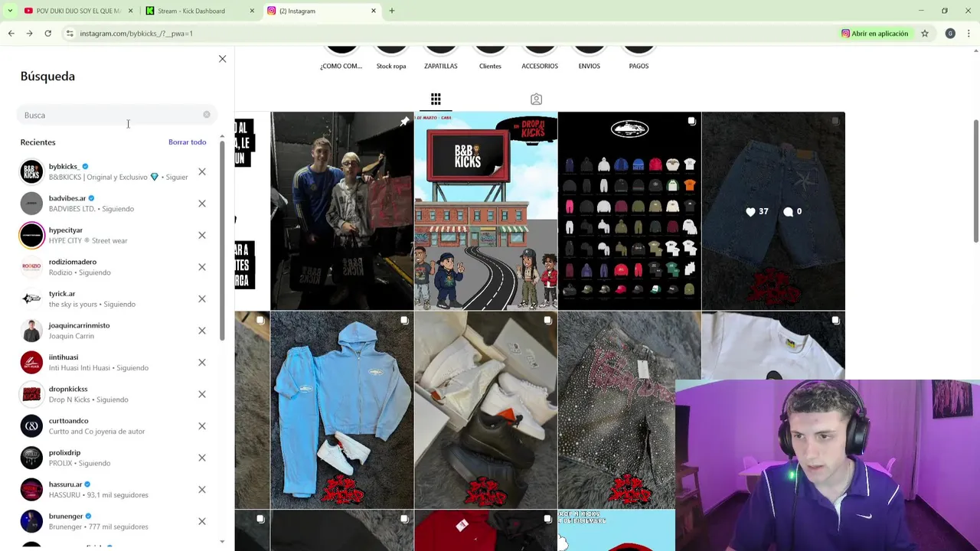Go back to previous page

11,34
